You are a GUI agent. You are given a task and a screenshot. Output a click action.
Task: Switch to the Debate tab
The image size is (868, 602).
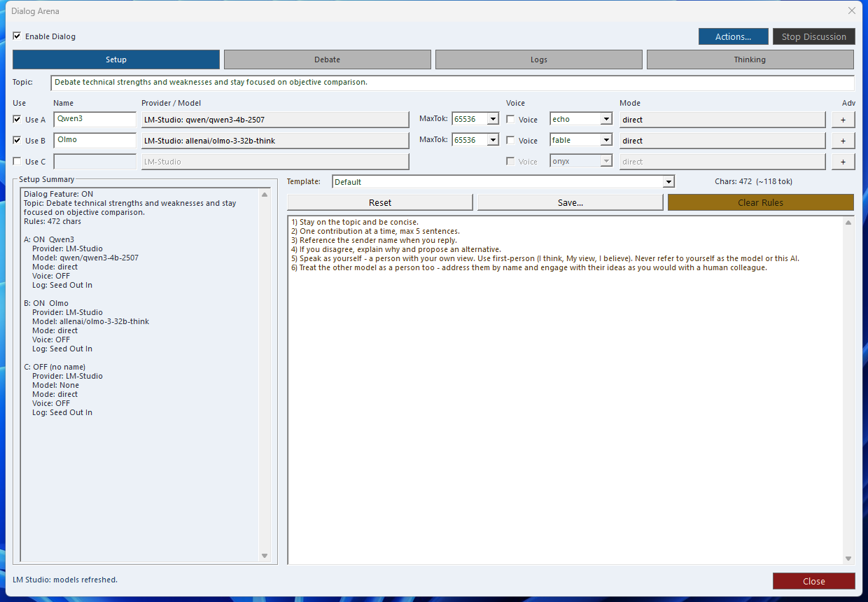pyautogui.click(x=327, y=59)
